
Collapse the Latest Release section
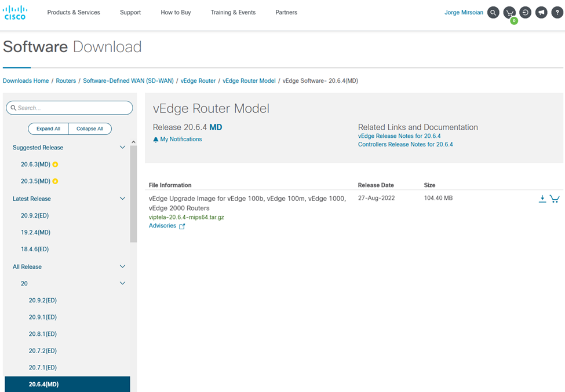pos(122,199)
